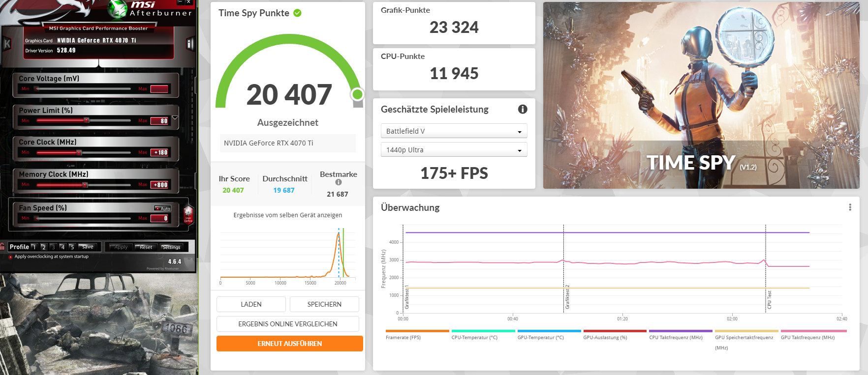Click the green verified check beside Time Spy Punkte
The height and width of the screenshot is (375, 868).
[x=297, y=13]
